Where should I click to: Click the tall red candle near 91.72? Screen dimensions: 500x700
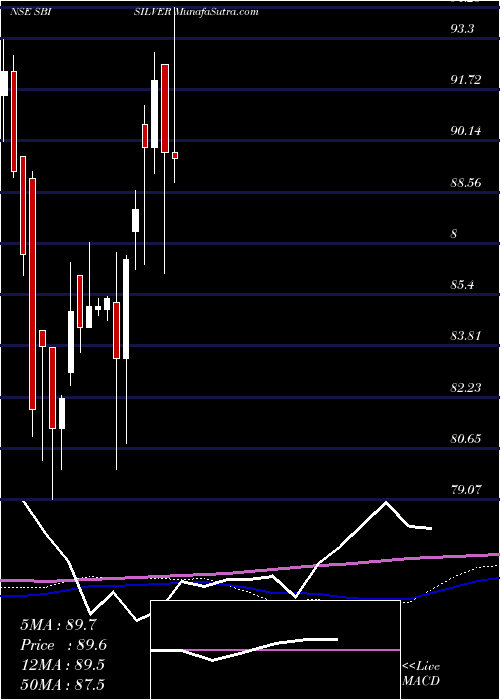coord(165,108)
